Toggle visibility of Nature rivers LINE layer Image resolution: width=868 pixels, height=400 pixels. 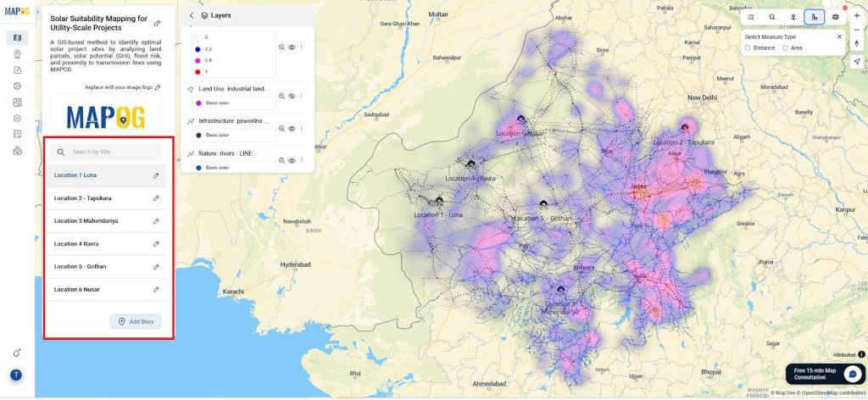click(x=292, y=160)
